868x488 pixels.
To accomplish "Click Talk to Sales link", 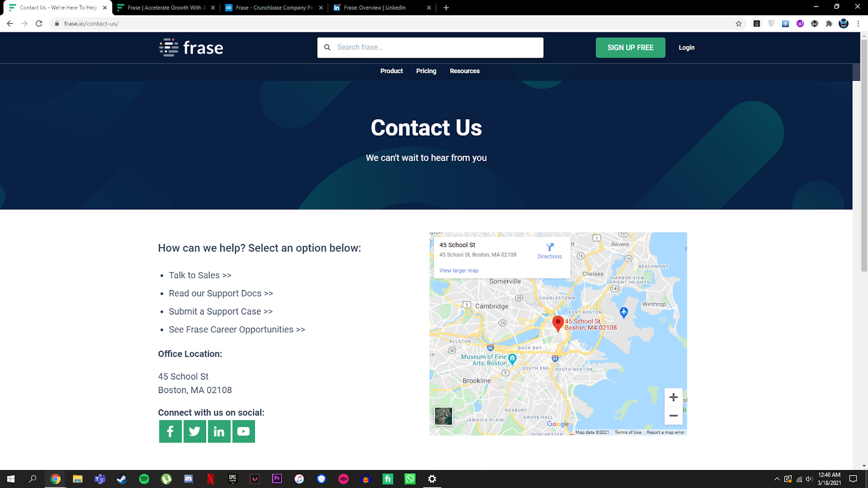I will coord(200,275).
